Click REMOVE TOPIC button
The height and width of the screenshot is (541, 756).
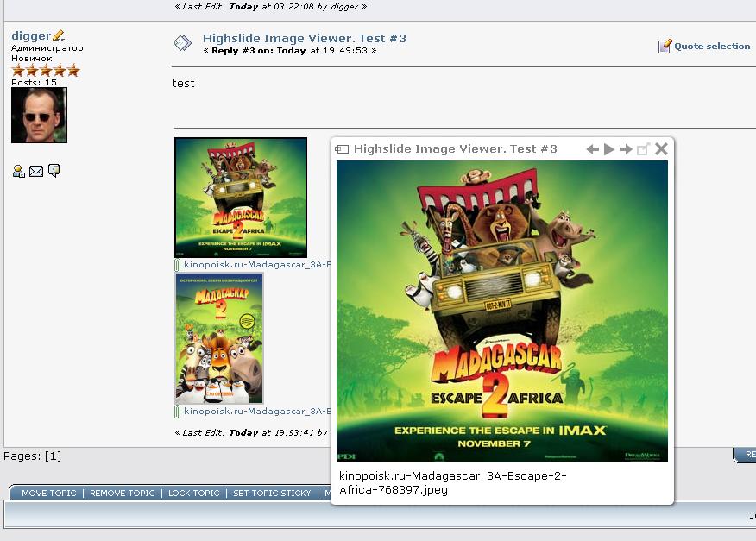(122, 494)
